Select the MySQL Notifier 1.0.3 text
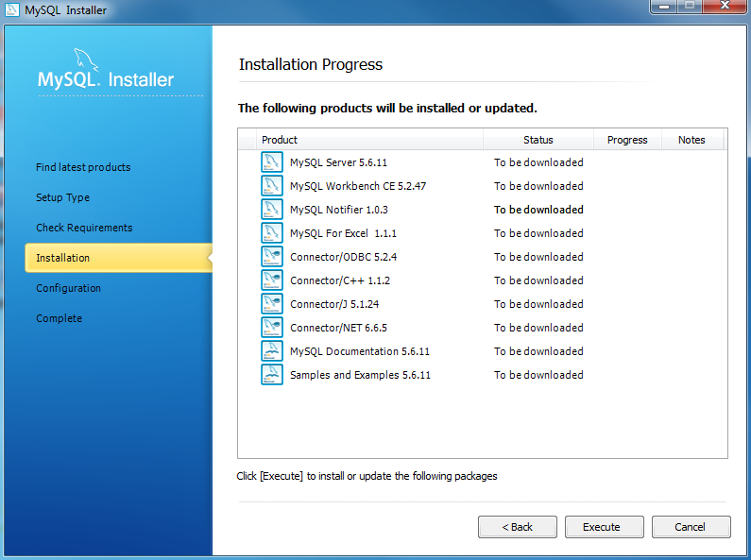This screenshot has height=560, width=751. [338, 210]
